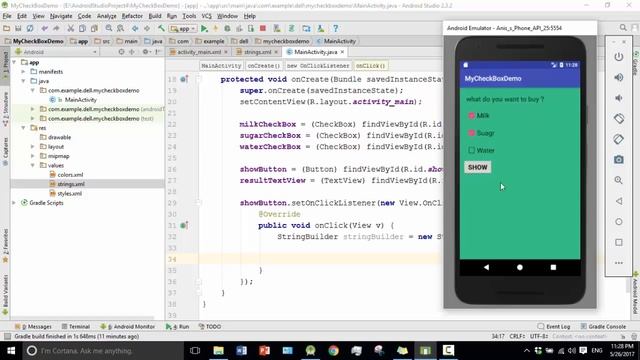The image size is (640, 360).
Task: Click the onClick() breadcrumb
Action: [371, 66]
